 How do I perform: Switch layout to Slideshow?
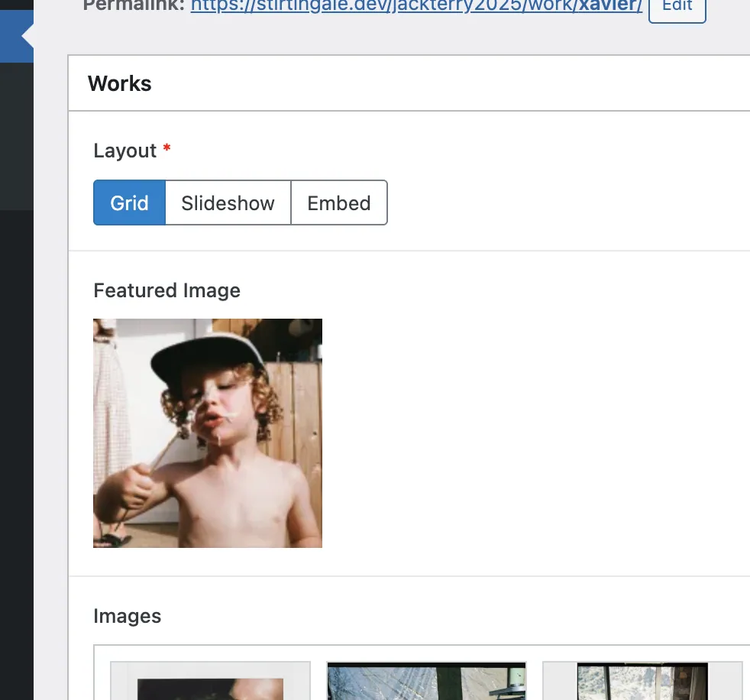coord(228,203)
